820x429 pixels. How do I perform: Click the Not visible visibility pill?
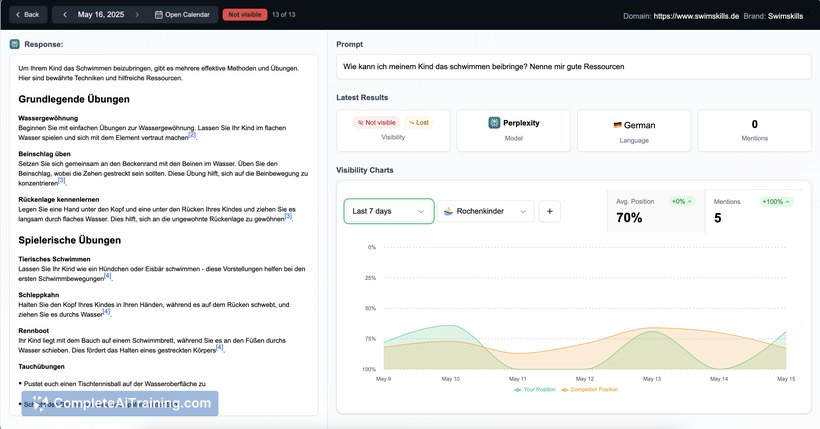click(x=377, y=122)
